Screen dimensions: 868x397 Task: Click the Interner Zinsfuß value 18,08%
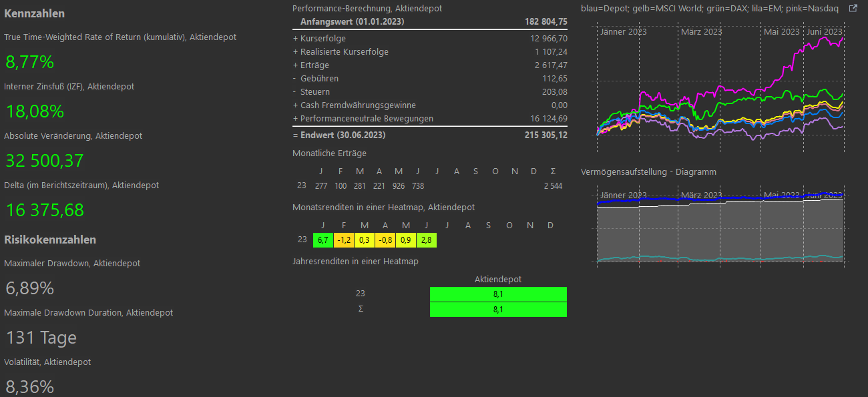[35, 111]
